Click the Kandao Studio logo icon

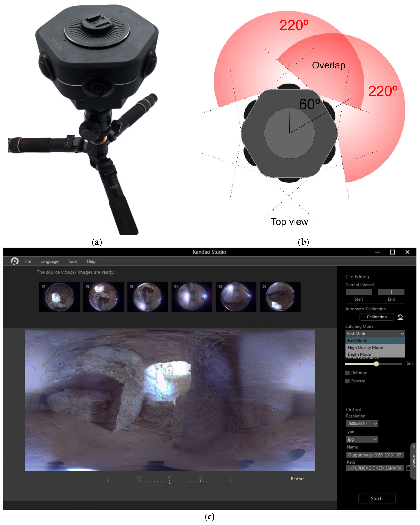click(15, 261)
